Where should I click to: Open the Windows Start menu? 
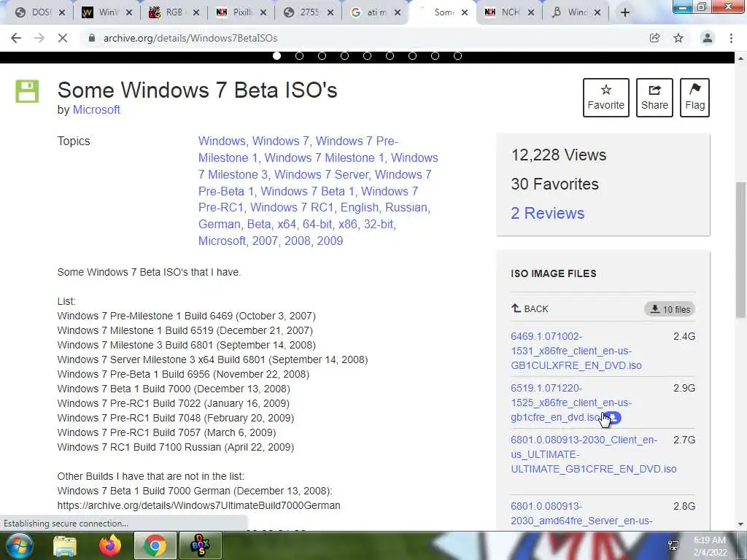pos(19,545)
